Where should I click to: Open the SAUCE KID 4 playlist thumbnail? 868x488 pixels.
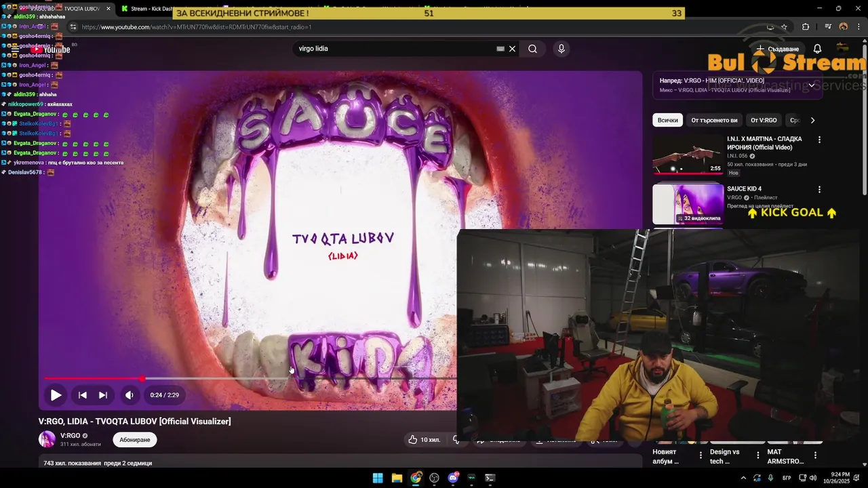[688, 204]
